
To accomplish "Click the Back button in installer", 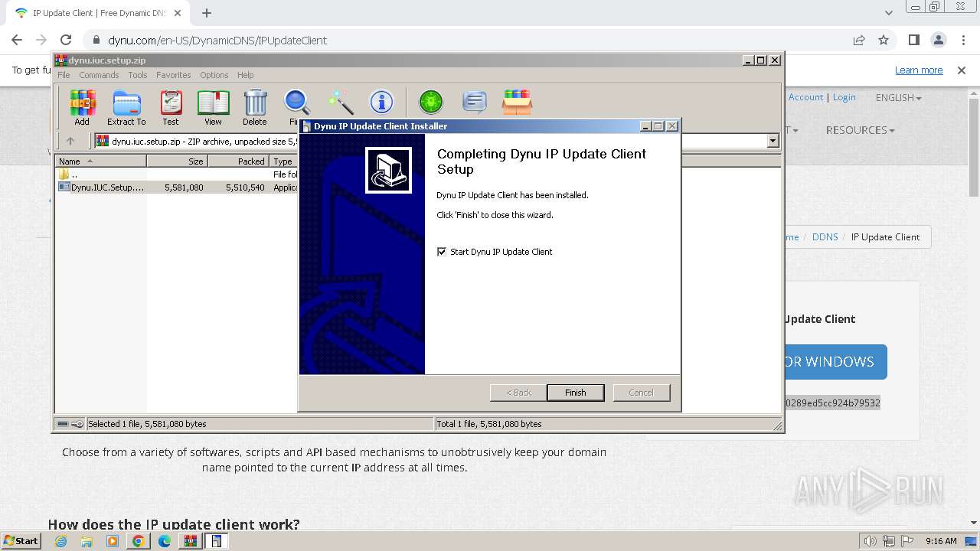I will (x=518, y=393).
